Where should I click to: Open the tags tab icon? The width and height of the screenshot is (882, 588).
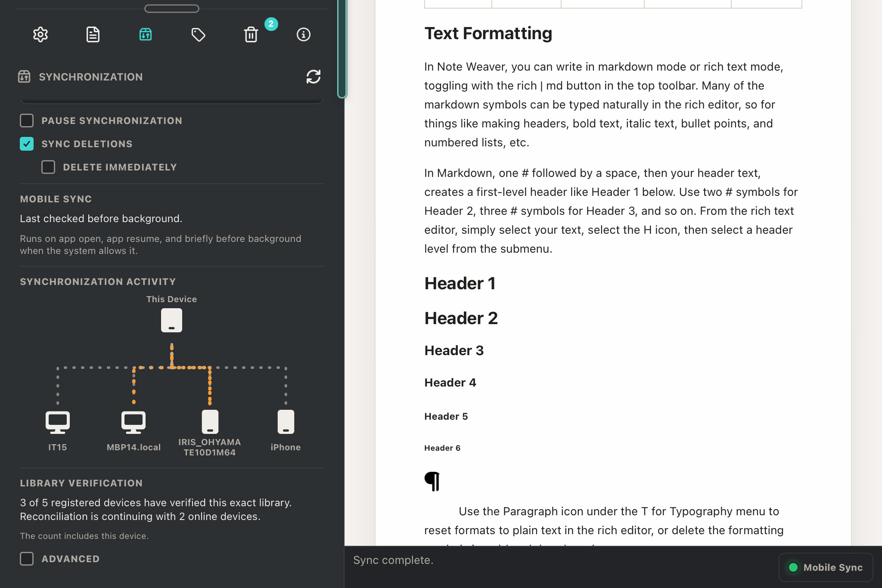pyautogui.click(x=198, y=34)
